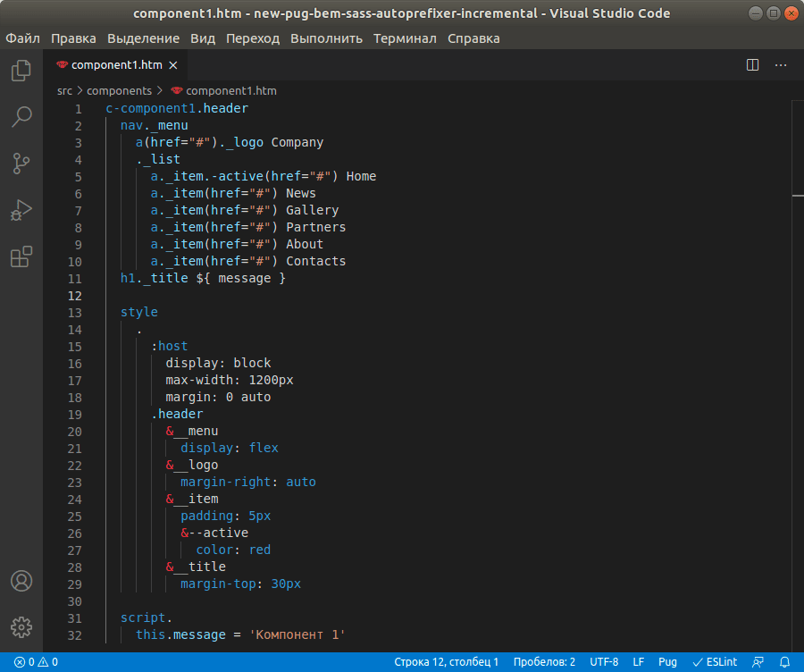Close the component1.htm tab

[173, 65]
